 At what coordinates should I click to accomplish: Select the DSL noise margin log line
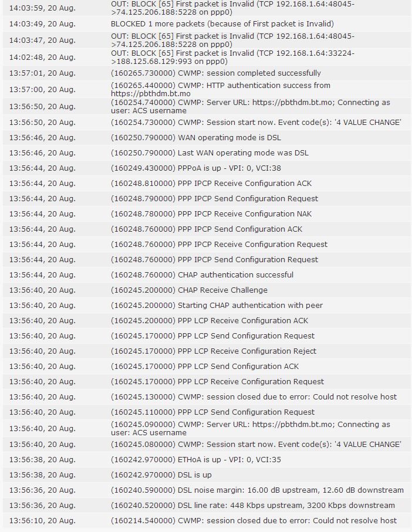click(207, 490)
